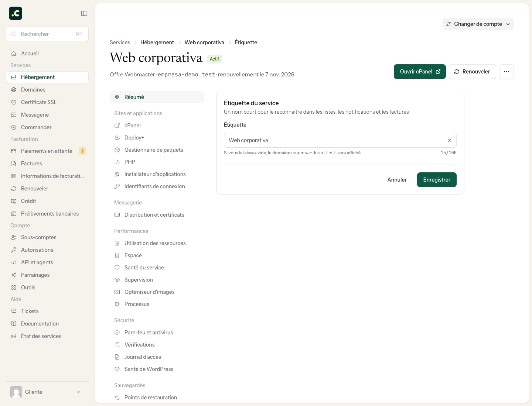This screenshot has width=532, height=406.
Task: Click the envelope icon beside Messagerie in sidebar
Action: (14, 115)
